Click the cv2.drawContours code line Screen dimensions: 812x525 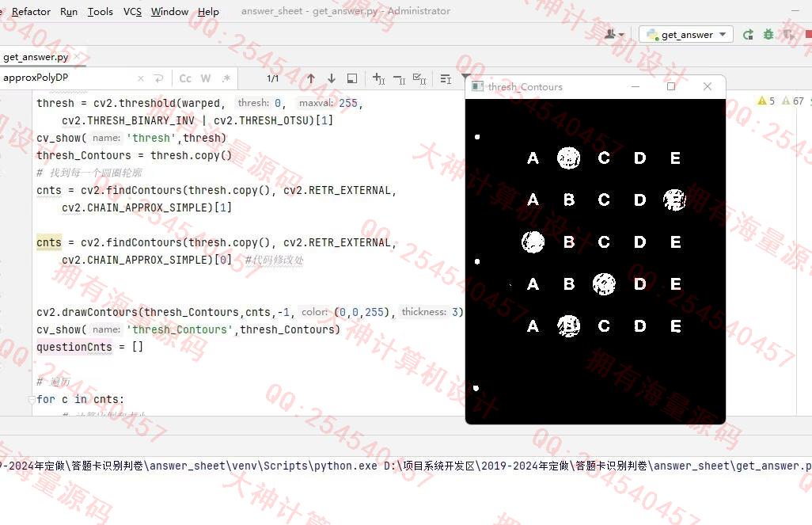tap(249, 312)
